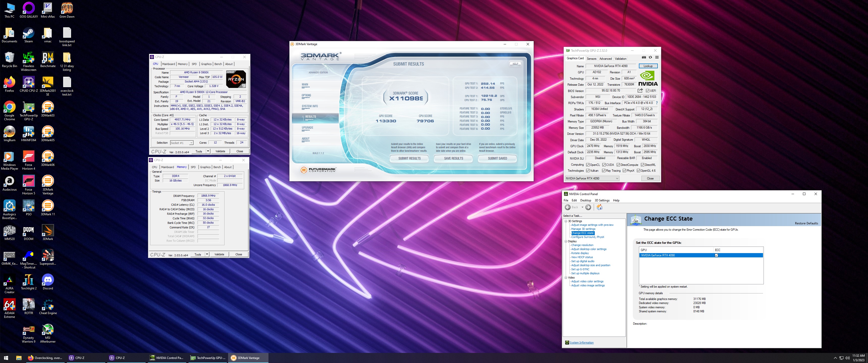This screenshot has width=868, height=363.
Task: Select HWiNFO64 desktop icon
Action: (29, 134)
